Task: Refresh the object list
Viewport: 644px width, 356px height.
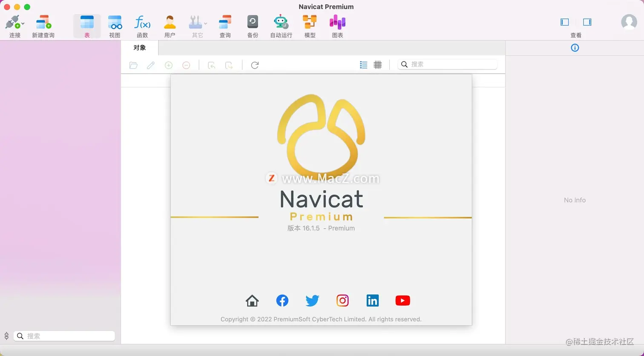Action: pyautogui.click(x=255, y=65)
